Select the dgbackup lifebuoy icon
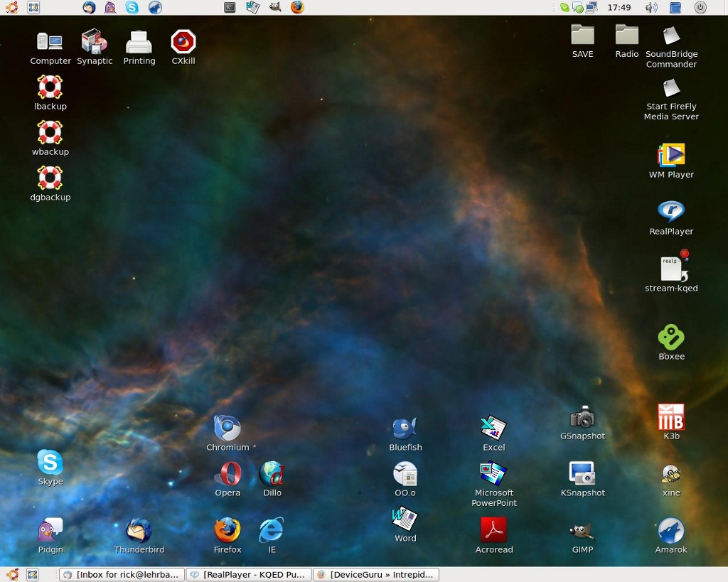 50,178
